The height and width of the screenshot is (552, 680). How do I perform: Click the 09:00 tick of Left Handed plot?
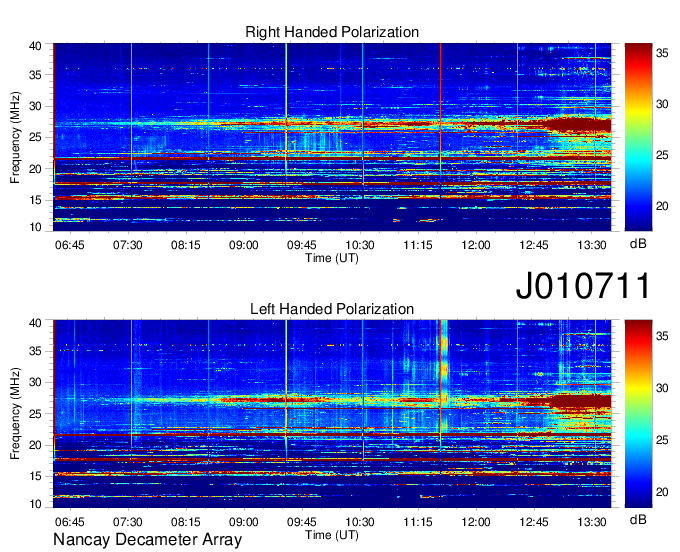tap(244, 522)
